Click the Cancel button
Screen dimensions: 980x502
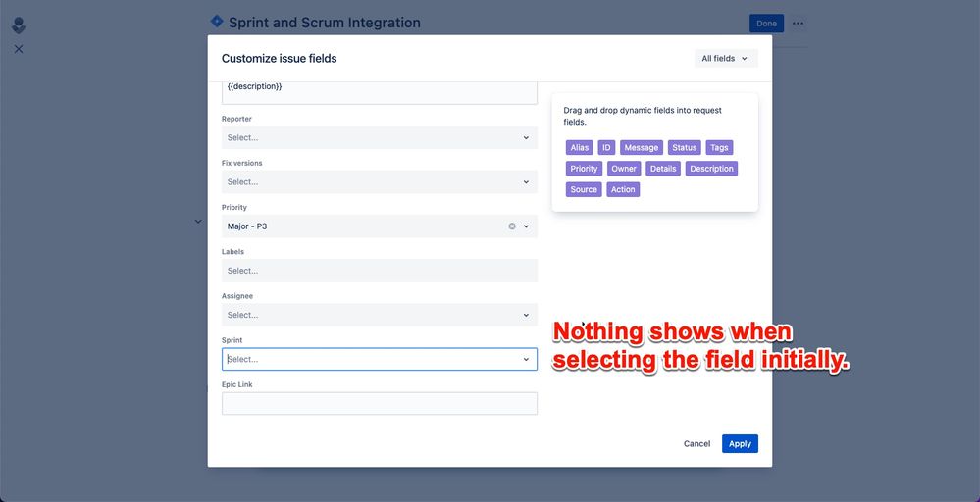[x=696, y=443]
